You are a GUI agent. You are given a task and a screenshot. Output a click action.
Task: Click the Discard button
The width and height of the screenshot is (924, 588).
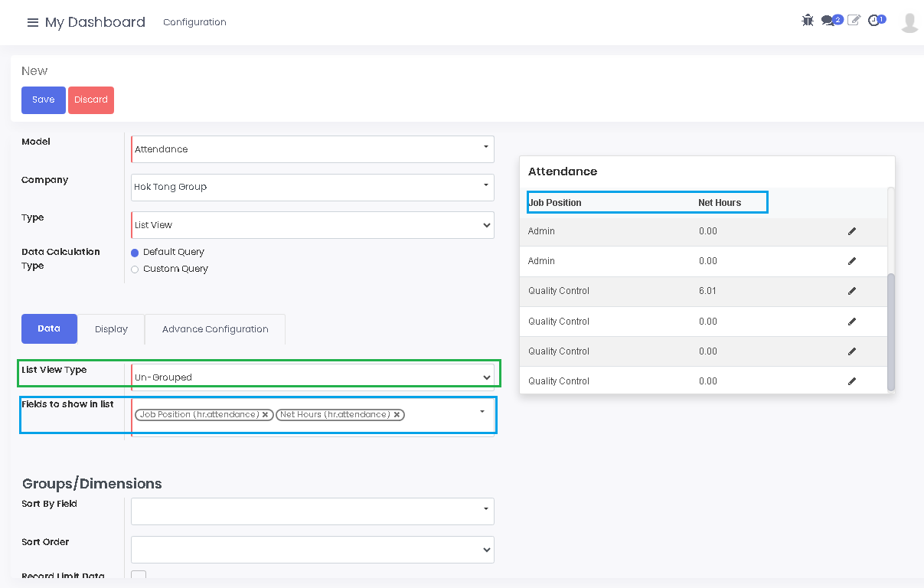coord(91,100)
